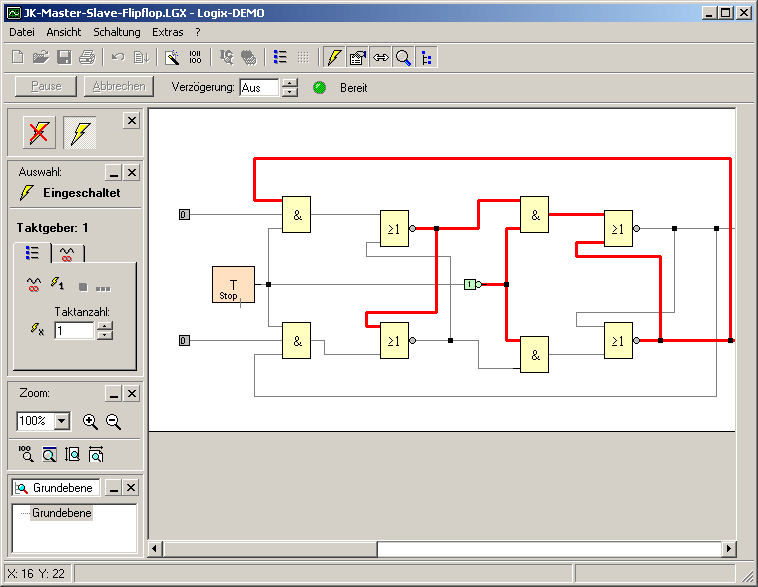The width and height of the screenshot is (758, 587).
Task: Click the zoom out magnifier icon
Action: point(114,422)
